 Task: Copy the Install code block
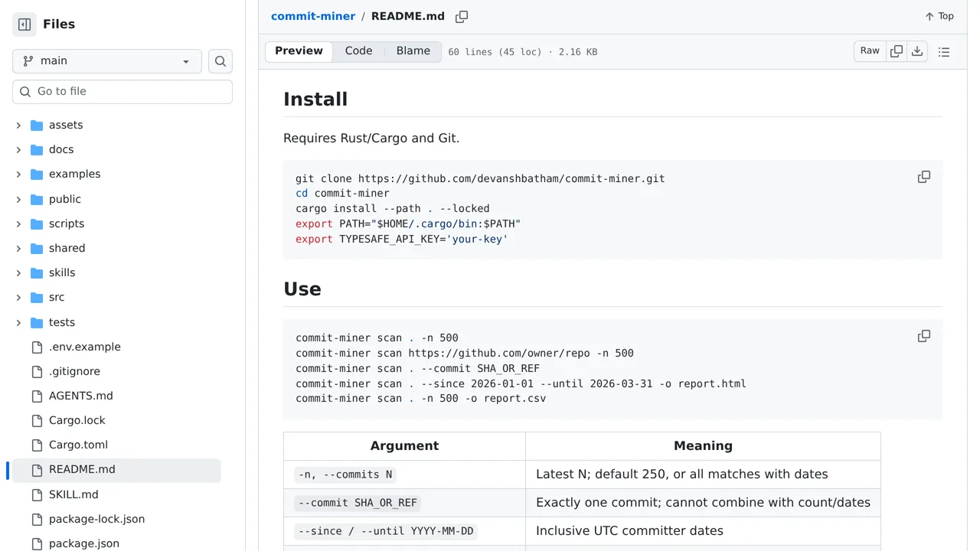[x=924, y=177]
